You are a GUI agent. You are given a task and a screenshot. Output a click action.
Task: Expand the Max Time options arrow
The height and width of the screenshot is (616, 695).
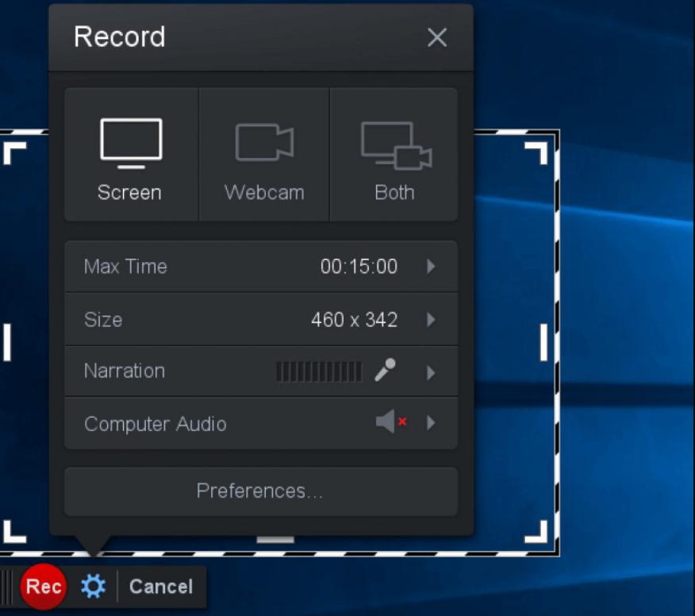(430, 267)
